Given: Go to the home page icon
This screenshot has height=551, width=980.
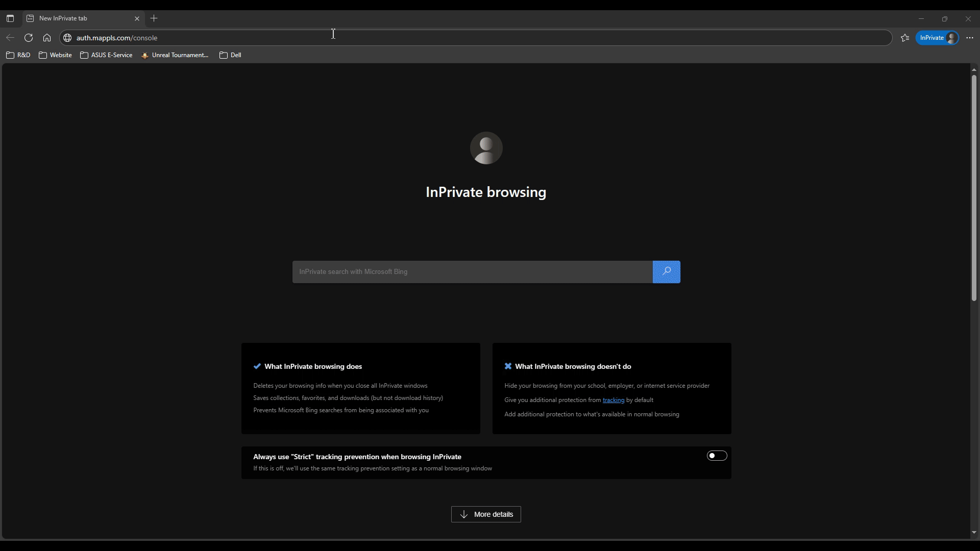Looking at the screenshot, I should pyautogui.click(x=47, y=38).
